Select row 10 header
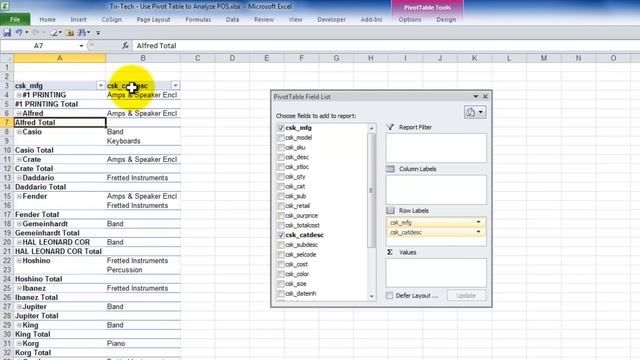The width and height of the screenshot is (640, 360). point(7,150)
